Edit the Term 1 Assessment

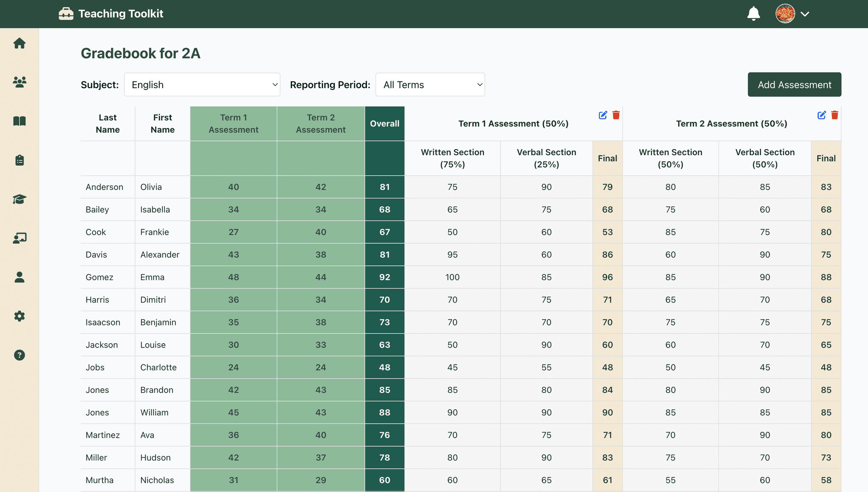pos(603,115)
